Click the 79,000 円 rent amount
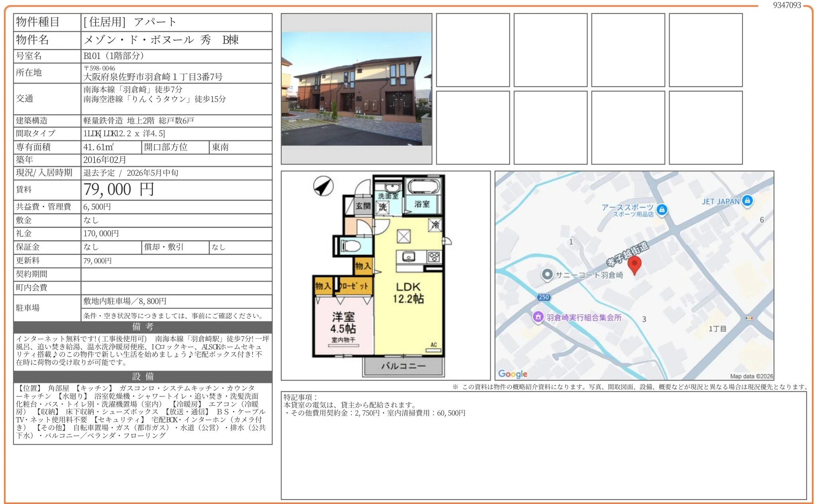This screenshot has width=819, height=504. (119, 190)
